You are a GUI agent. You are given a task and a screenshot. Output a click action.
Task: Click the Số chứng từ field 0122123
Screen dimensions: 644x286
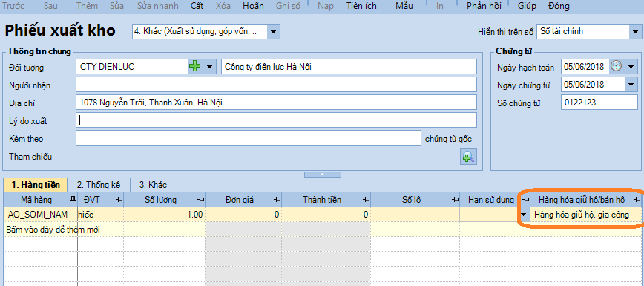[x=599, y=103]
